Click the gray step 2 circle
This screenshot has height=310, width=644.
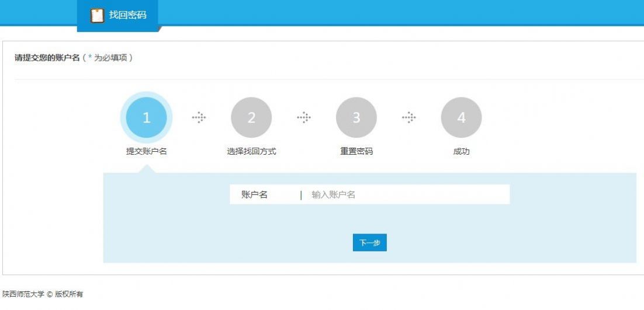pos(251,118)
